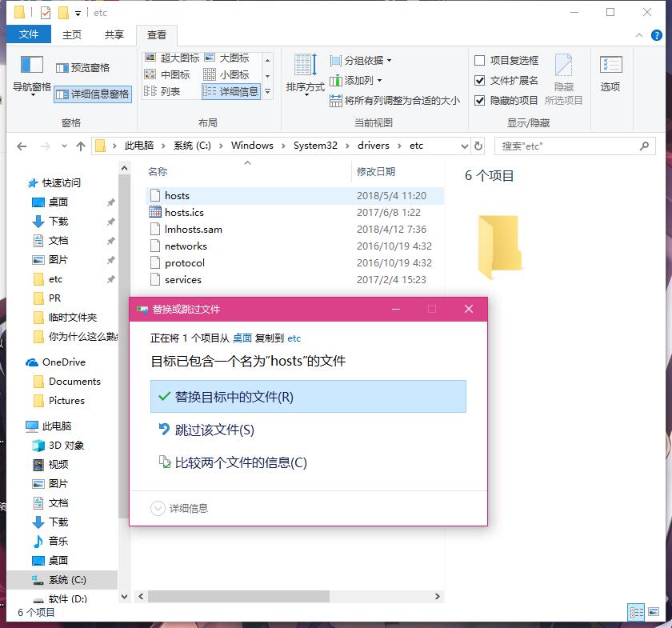Click drivers in the address breadcrumb
This screenshot has height=628, width=672.
coord(374,146)
